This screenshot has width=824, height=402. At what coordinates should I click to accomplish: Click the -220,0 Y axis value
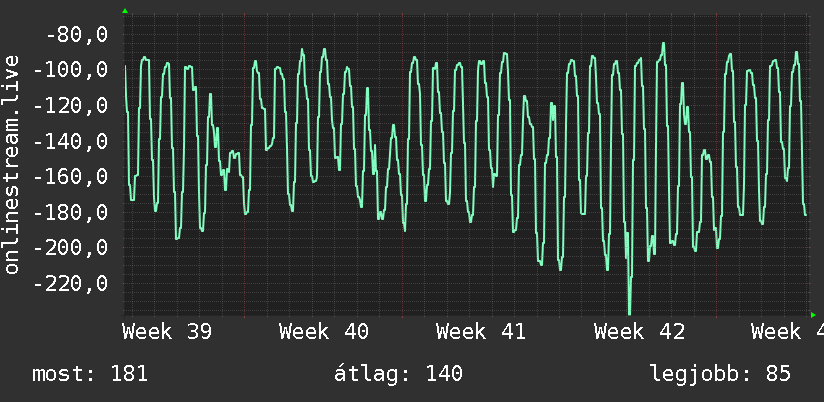71,284
